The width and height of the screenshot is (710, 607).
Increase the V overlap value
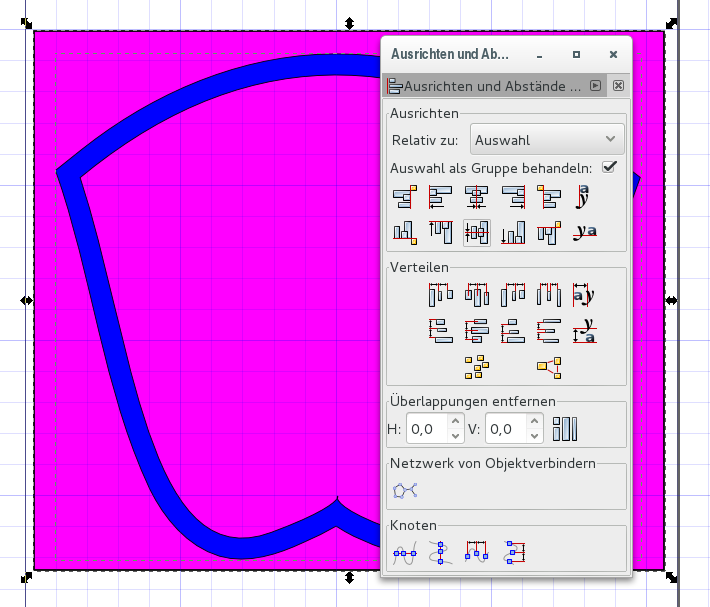(x=534, y=421)
